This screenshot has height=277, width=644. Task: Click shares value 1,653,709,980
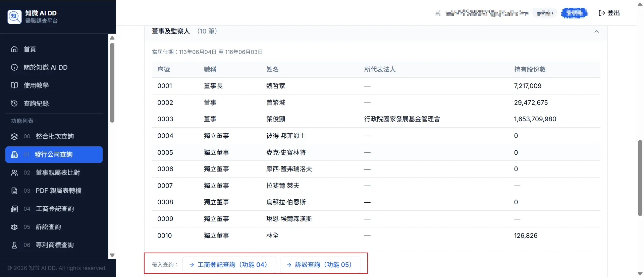click(535, 119)
